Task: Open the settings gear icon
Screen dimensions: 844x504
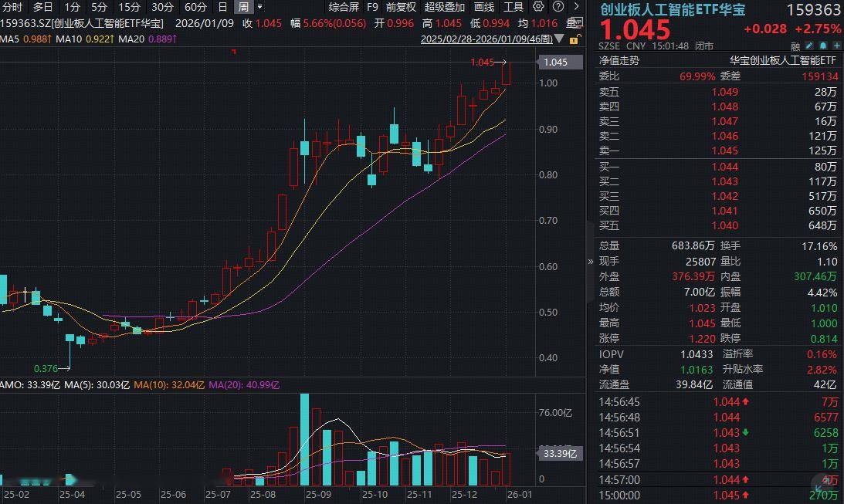Action: [538, 7]
